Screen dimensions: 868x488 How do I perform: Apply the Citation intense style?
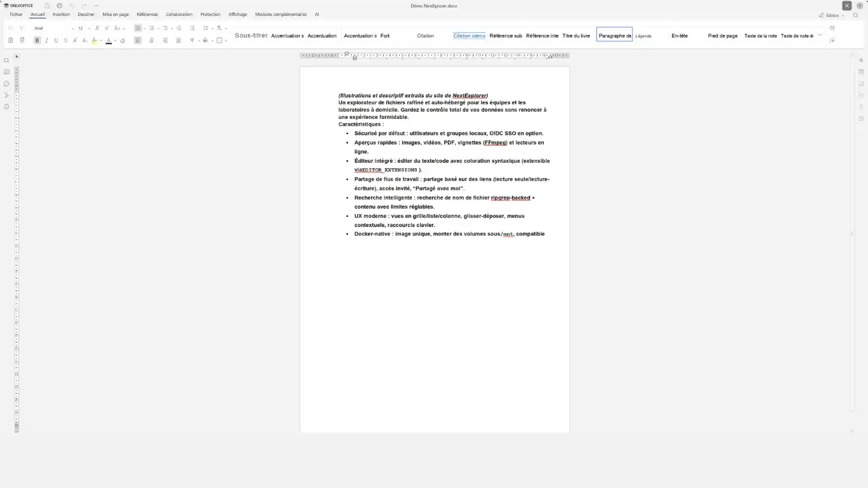coord(470,36)
